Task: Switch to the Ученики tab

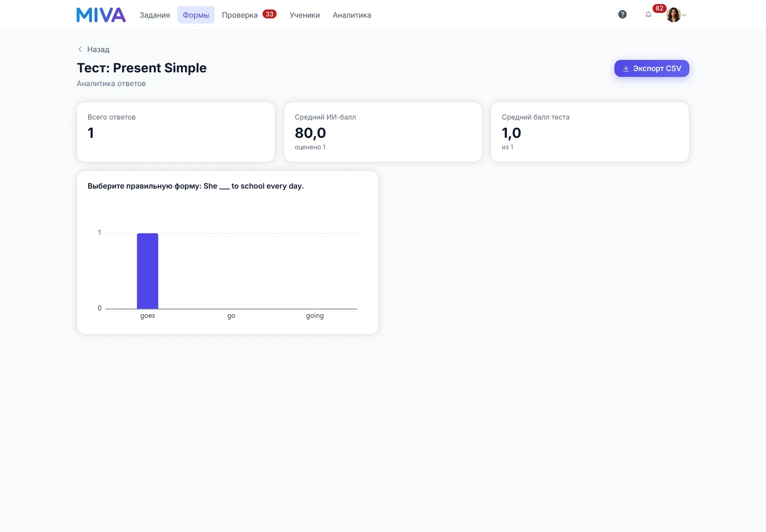Action: pyautogui.click(x=304, y=15)
